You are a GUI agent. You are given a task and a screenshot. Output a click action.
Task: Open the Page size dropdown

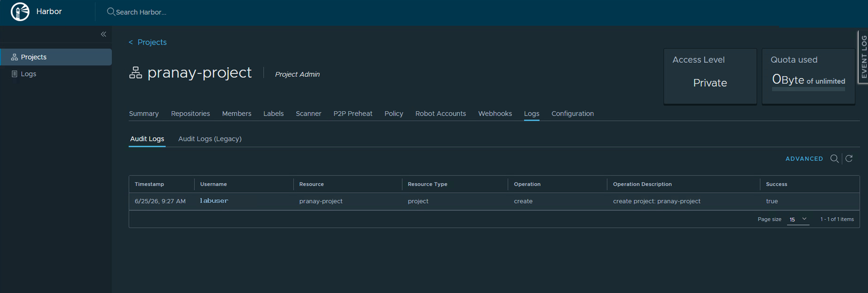798,219
